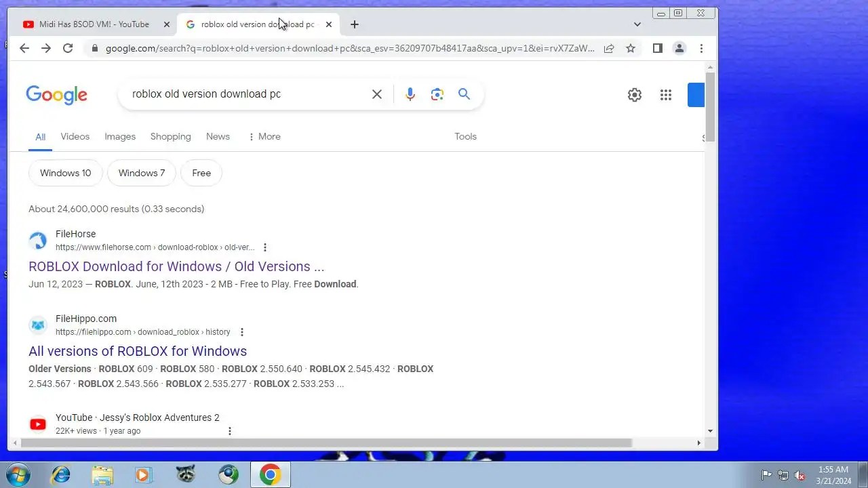Open ROBLOX Download for Windows / Old Versions
This screenshot has width=868, height=488.
coord(176,266)
